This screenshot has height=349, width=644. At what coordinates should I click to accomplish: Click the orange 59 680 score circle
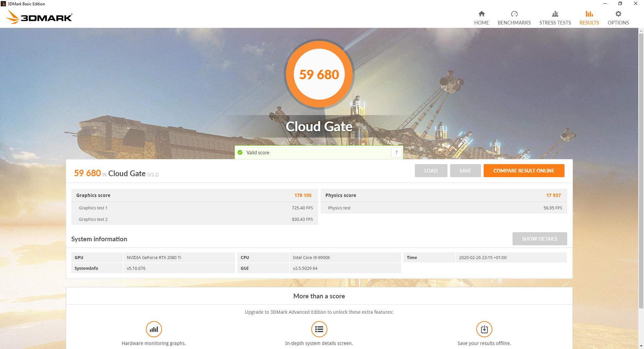319,74
